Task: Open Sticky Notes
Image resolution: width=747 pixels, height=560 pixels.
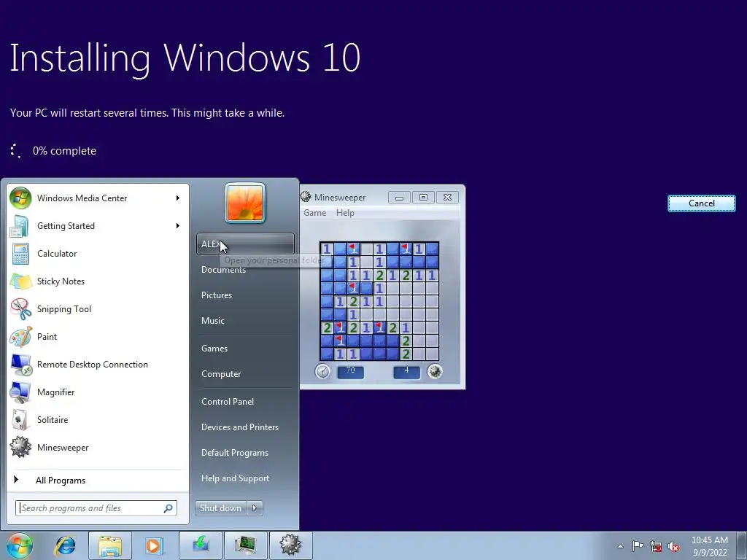Action: tap(98, 281)
